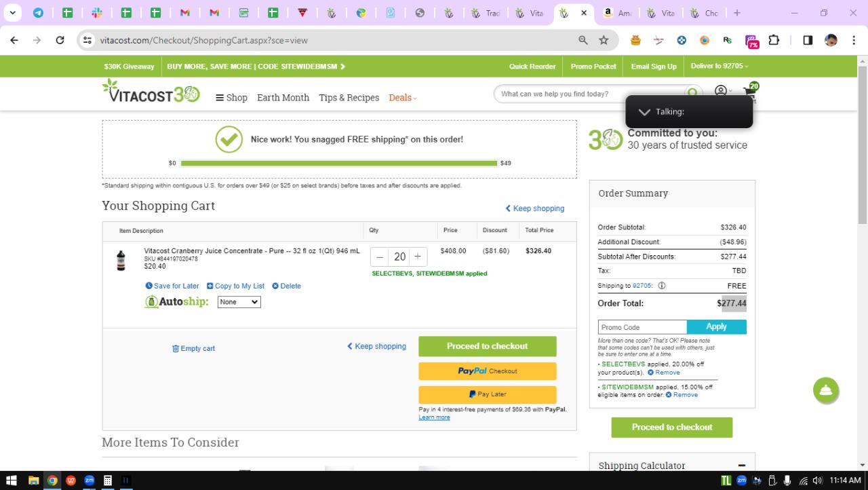Click the product title Vitacost Cranberry Juice Concentrate
Viewport: 868px width, 490px height.
click(x=252, y=251)
